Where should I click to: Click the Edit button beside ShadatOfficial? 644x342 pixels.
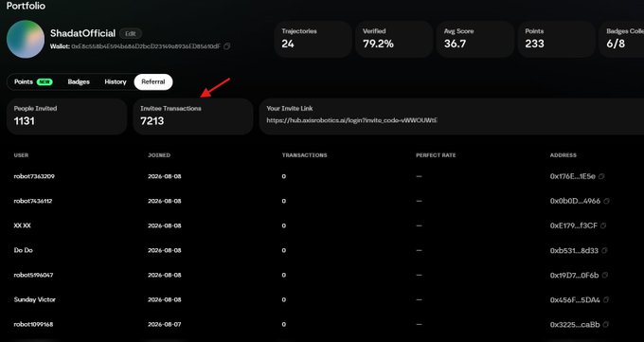131,34
